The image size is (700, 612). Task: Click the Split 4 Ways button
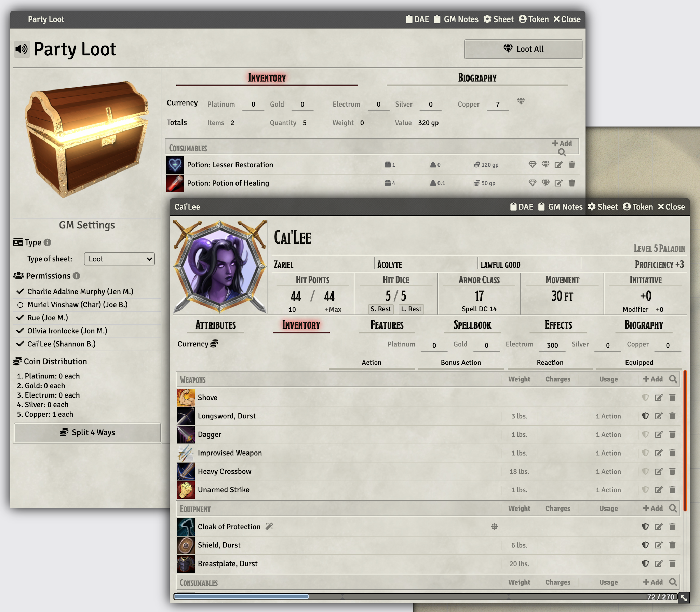click(87, 432)
